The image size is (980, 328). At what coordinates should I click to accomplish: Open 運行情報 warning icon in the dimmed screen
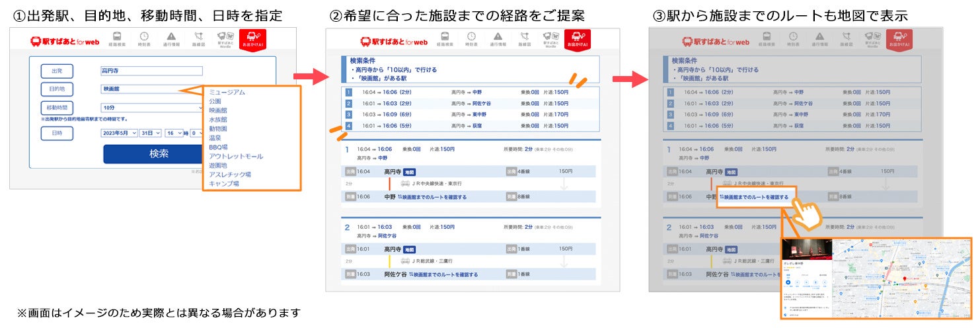click(x=820, y=40)
